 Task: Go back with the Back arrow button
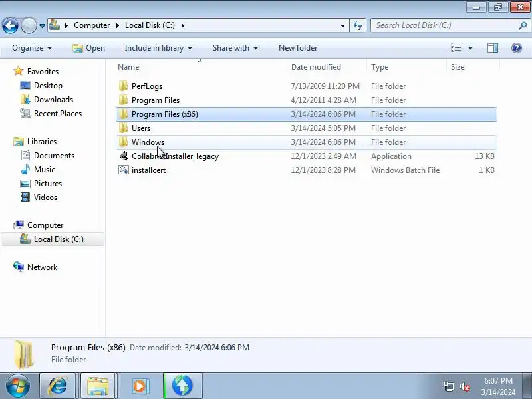click(x=10, y=25)
